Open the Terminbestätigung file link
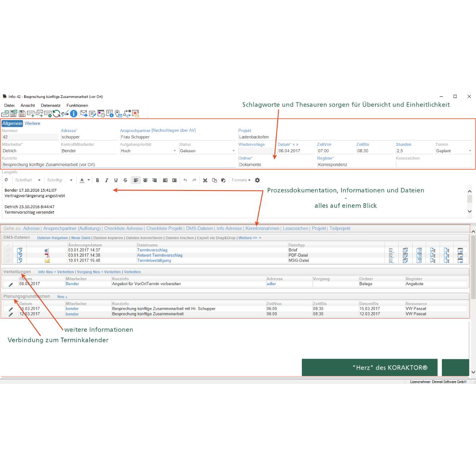 coord(154,261)
